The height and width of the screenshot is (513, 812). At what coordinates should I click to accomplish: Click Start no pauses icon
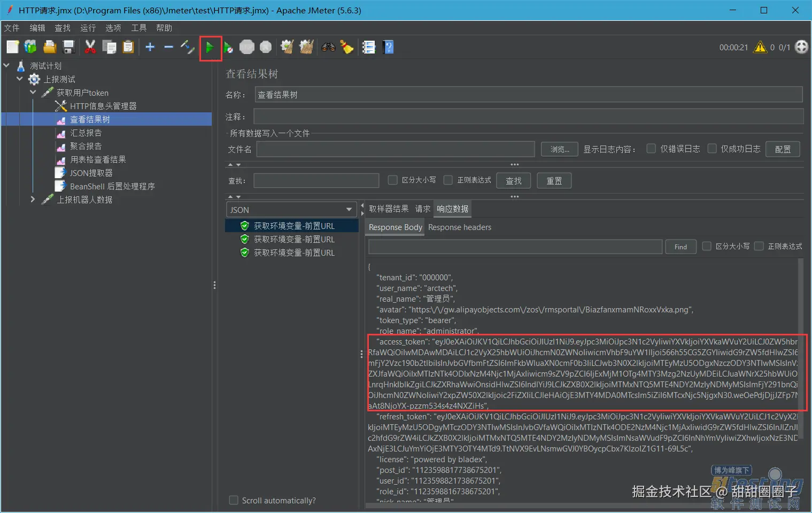(228, 48)
